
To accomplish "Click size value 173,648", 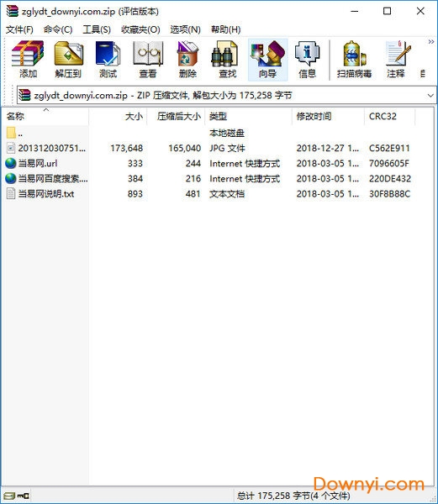I will click(127, 148).
